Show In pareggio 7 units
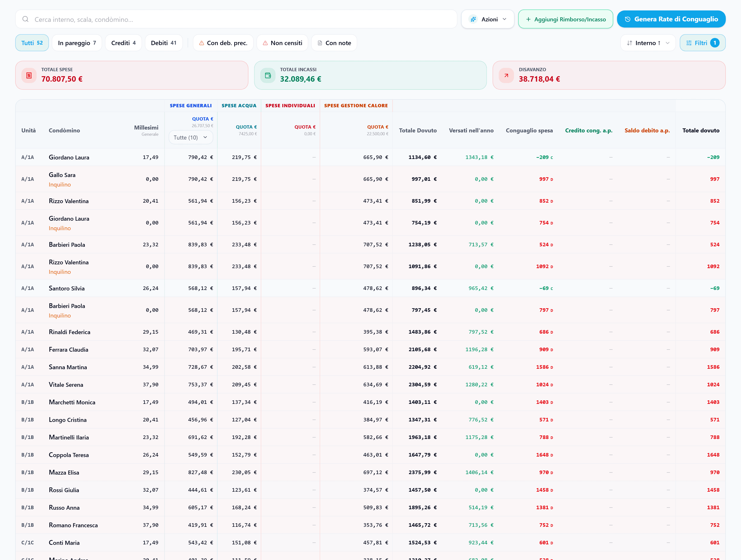This screenshot has width=741, height=560. (77, 43)
